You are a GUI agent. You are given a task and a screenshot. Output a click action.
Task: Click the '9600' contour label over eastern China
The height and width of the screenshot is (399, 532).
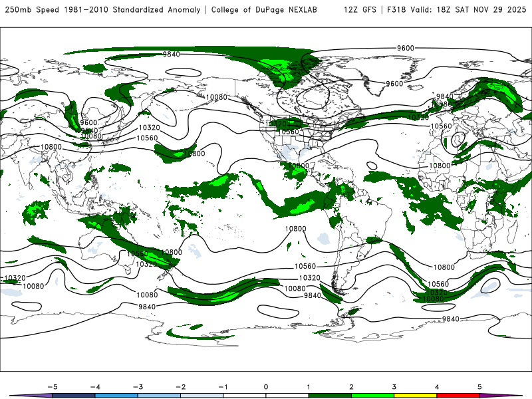88,122
